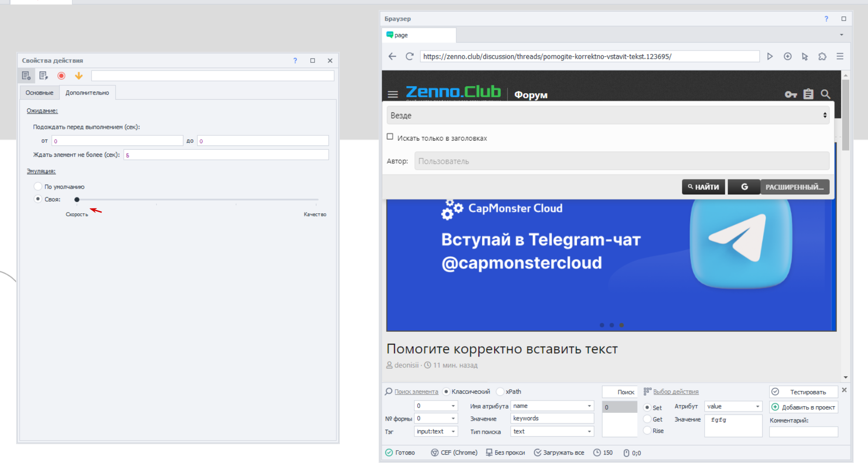This screenshot has width=868, height=472.
Task: Switch to the 'Основные' tab
Action: (39, 93)
